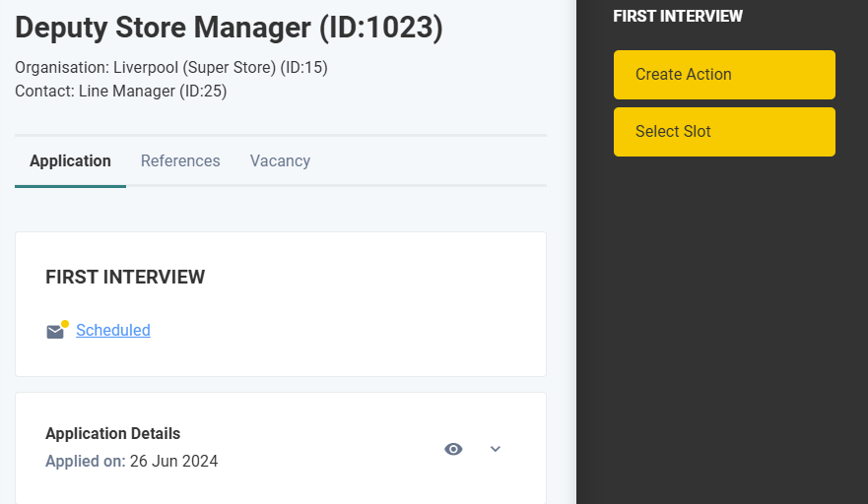868x504 pixels.
Task: Click the empty area of the dark sidebar
Action: coord(722,332)
